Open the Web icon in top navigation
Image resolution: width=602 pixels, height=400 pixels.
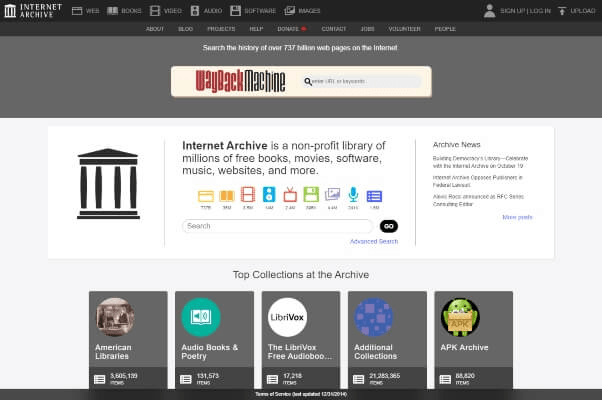[77, 11]
